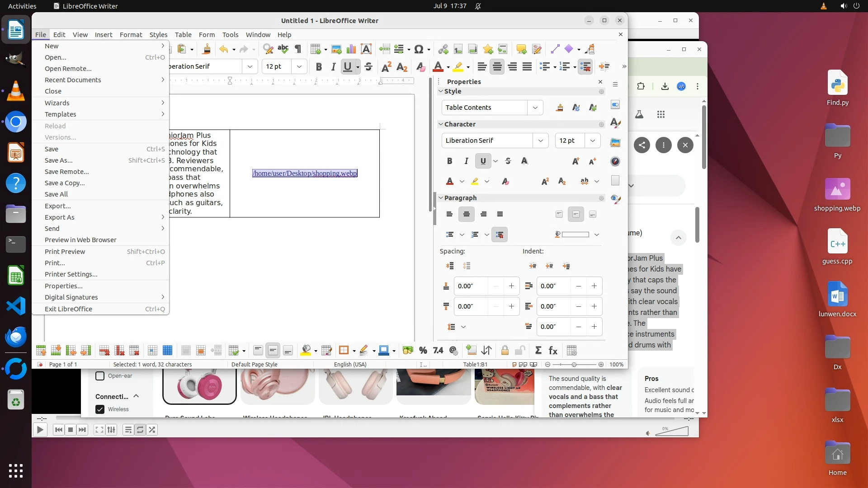Click the Strikethrough icon in formatting toolbar
Viewport: 868px width, 488px height.
click(368, 67)
